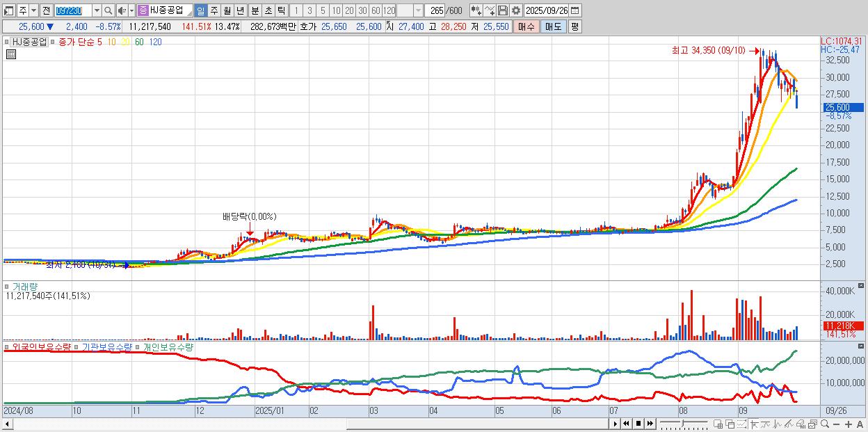This screenshot has height=432, width=868.
Task: Click the play button in the bottom playback bar
Action: point(616,424)
